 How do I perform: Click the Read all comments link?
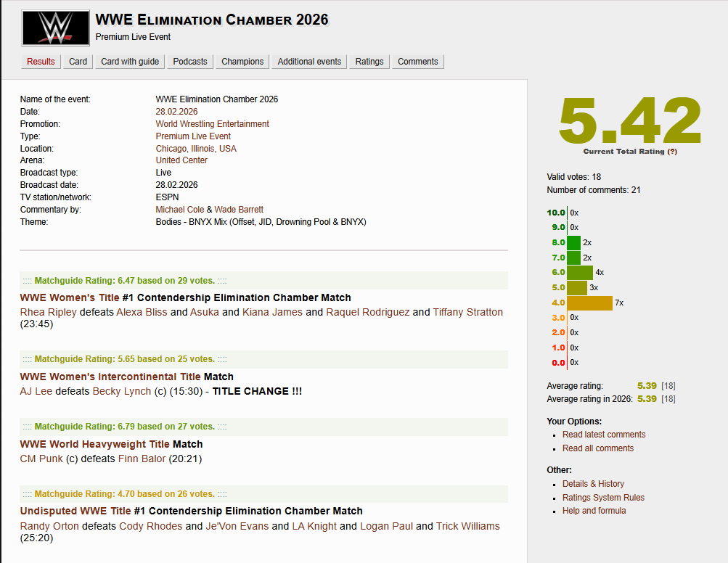pos(598,448)
